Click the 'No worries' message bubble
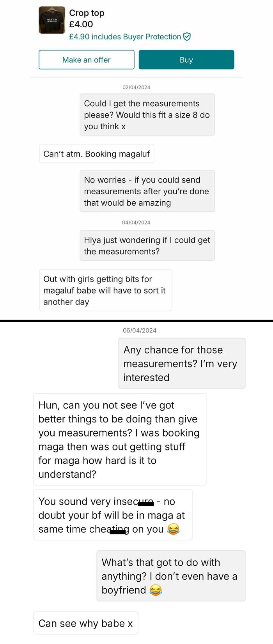The image size is (273, 644). point(147,191)
